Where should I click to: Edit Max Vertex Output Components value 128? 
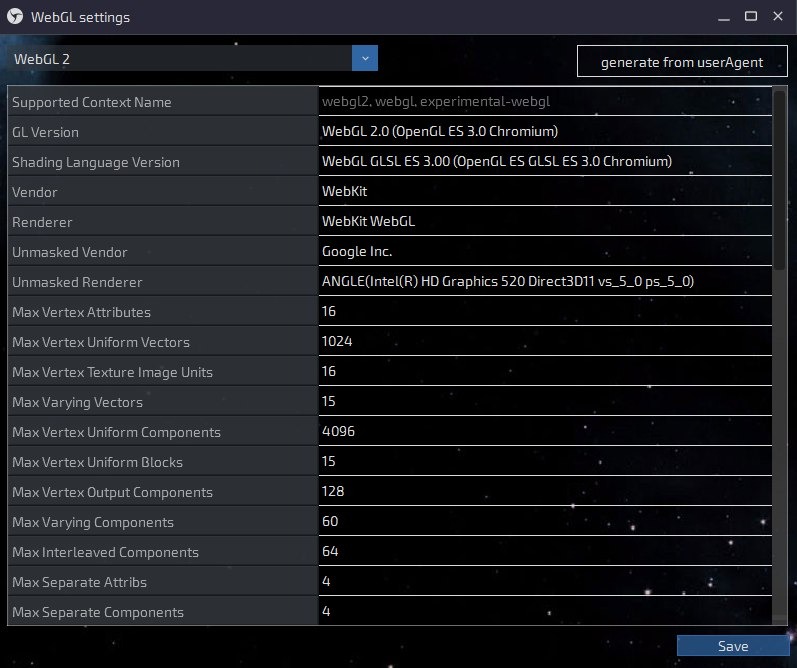click(545, 491)
